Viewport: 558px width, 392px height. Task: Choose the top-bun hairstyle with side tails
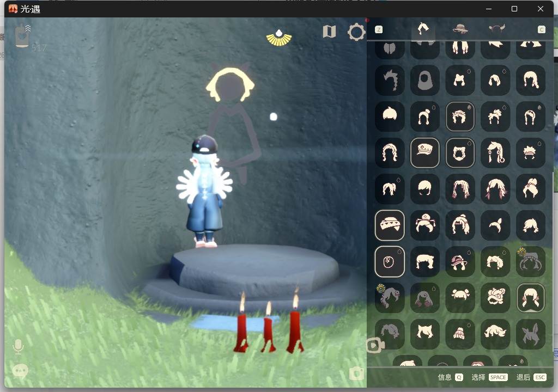pyautogui.click(x=425, y=117)
